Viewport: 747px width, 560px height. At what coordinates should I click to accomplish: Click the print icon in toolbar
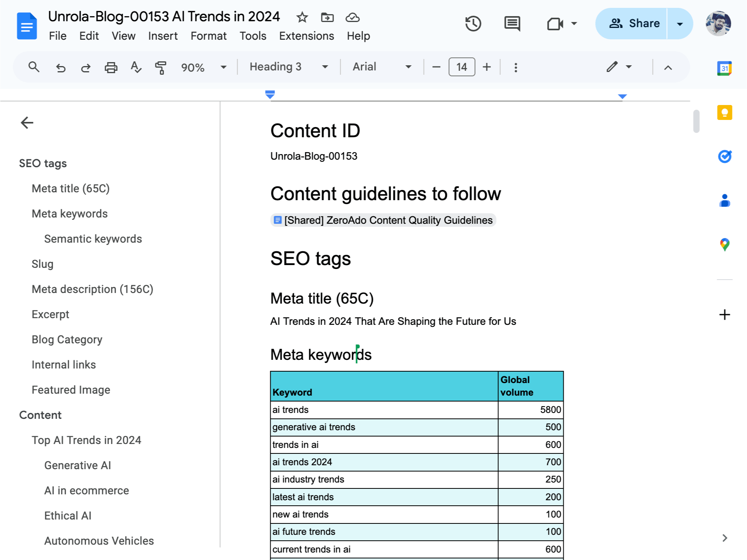click(111, 67)
